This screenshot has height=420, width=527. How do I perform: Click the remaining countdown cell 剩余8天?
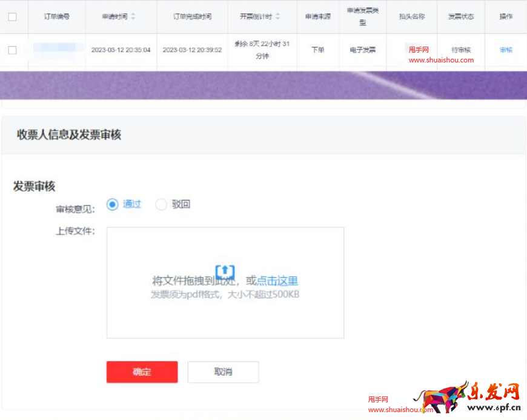click(x=262, y=50)
